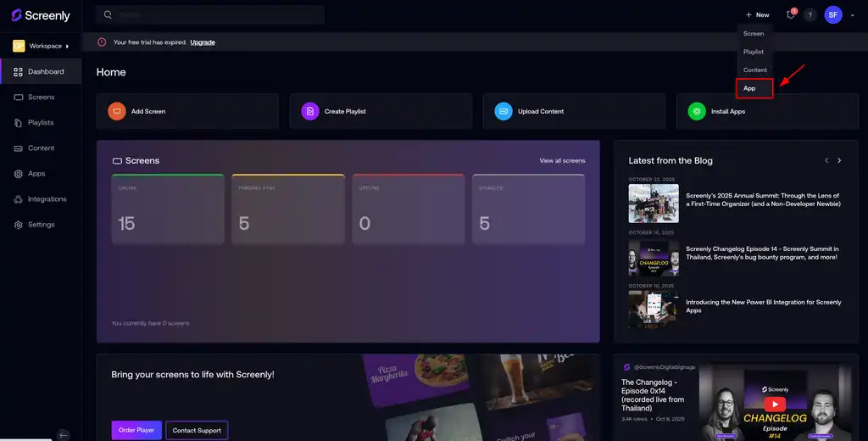The height and width of the screenshot is (441, 868).
Task: Click the Contact Support button
Action: pos(197,430)
